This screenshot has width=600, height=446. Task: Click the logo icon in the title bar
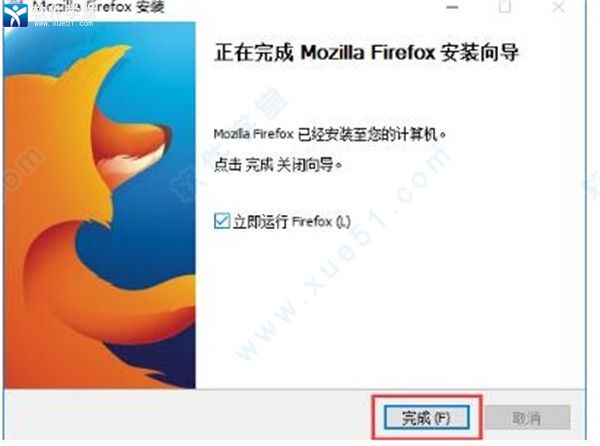pyautogui.click(x=15, y=14)
